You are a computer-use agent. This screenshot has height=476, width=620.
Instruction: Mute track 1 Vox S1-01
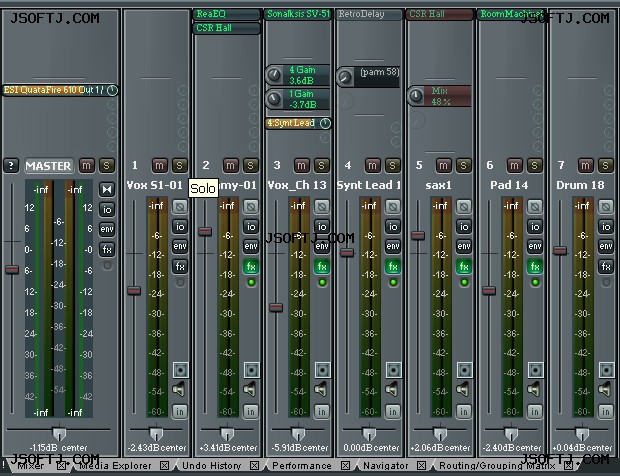pos(159,165)
